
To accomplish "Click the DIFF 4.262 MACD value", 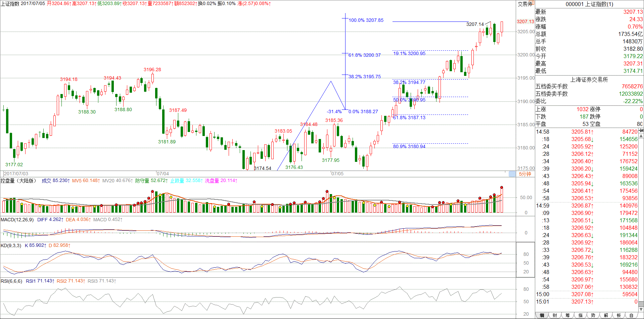I will coord(50,220).
